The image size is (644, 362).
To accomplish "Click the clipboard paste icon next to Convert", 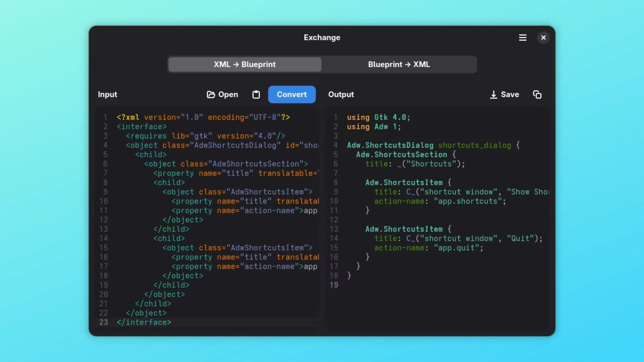I will point(256,95).
